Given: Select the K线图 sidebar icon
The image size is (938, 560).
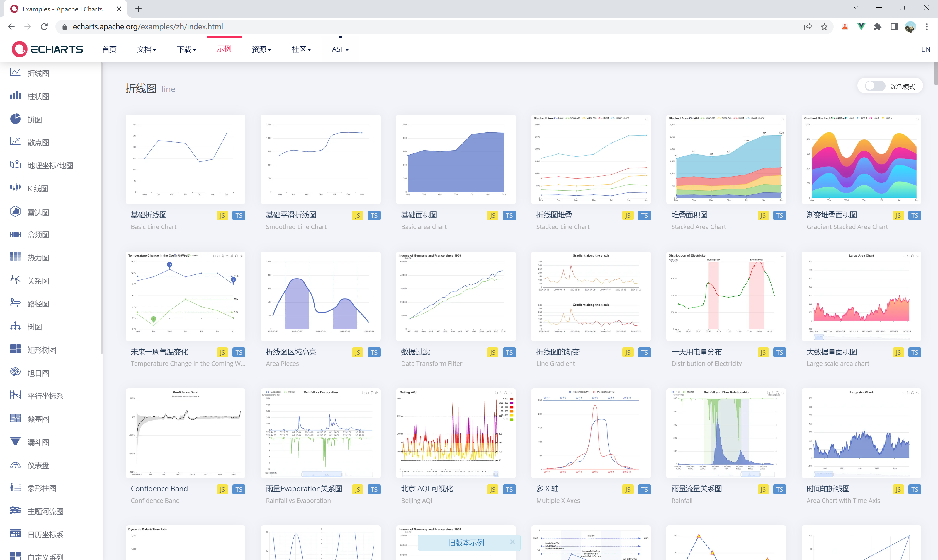Looking at the screenshot, I should [15, 188].
